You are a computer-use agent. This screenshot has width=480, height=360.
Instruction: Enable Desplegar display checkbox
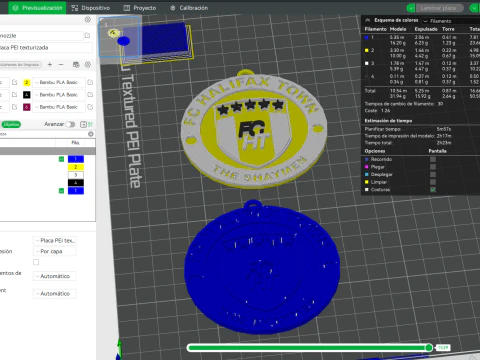[433, 174]
